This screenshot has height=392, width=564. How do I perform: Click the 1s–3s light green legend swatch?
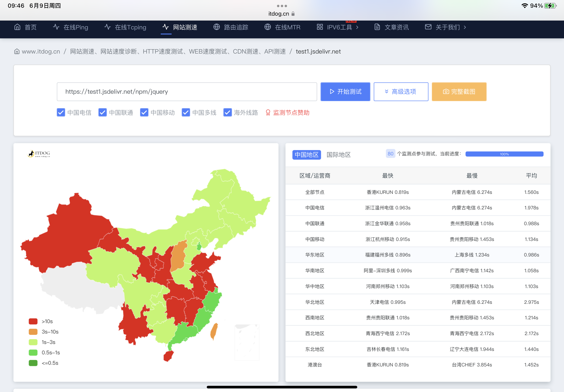coord(33,342)
